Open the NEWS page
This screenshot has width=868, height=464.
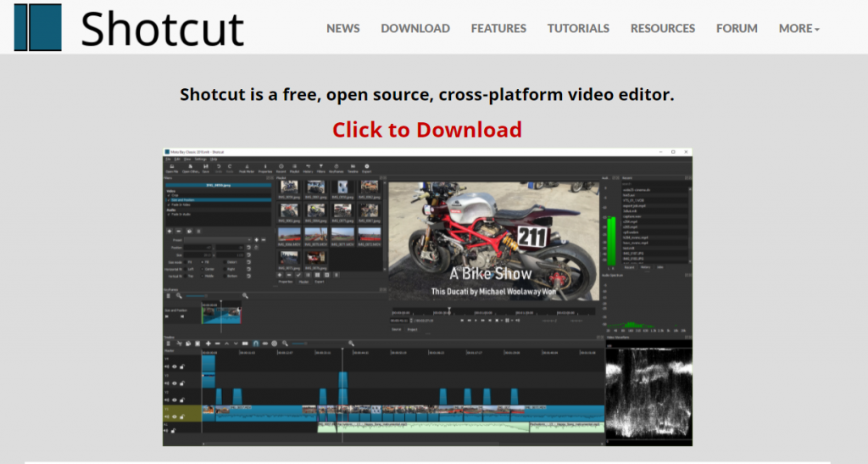tap(342, 28)
